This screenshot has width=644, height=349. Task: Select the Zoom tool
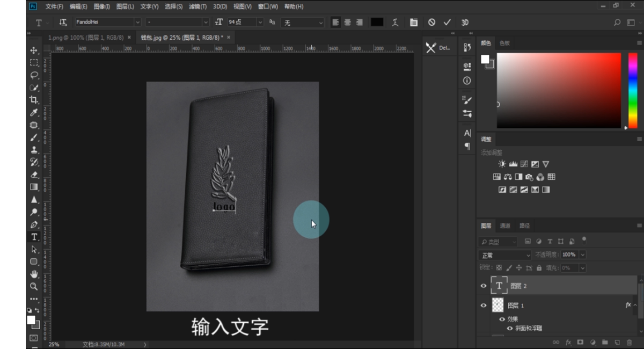pos(34,287)
